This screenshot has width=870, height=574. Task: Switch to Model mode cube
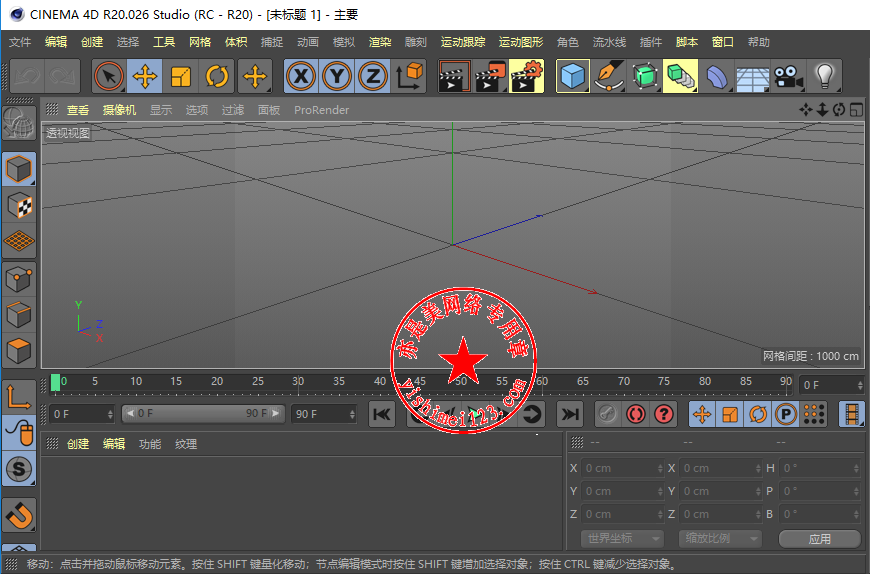point(19,169)
